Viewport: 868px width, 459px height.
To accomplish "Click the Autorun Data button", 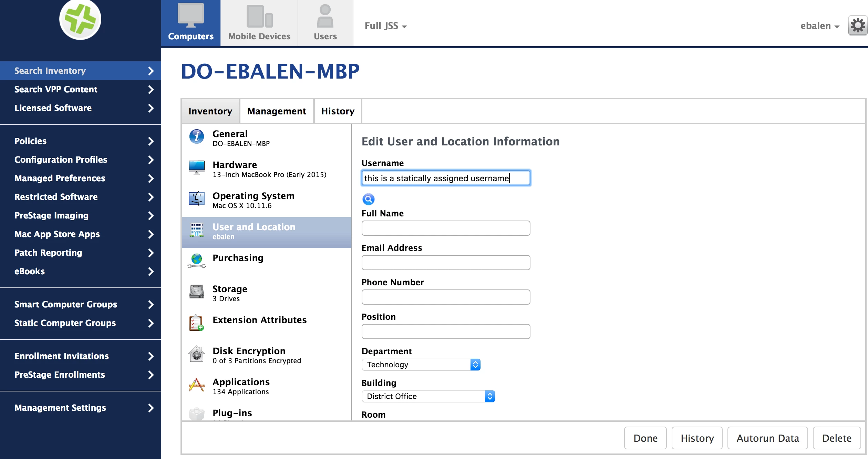I will click(768, 438).
